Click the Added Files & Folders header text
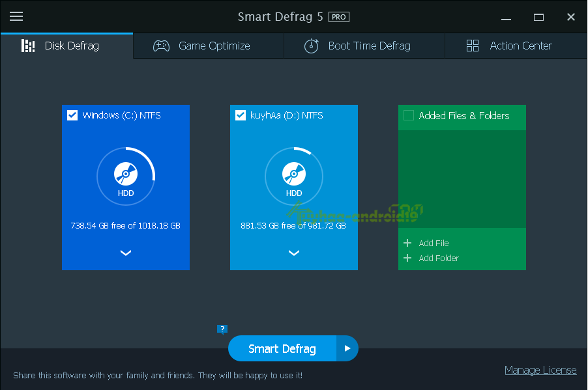Viewport: 588px width, 390px height. tap(464, 116)
